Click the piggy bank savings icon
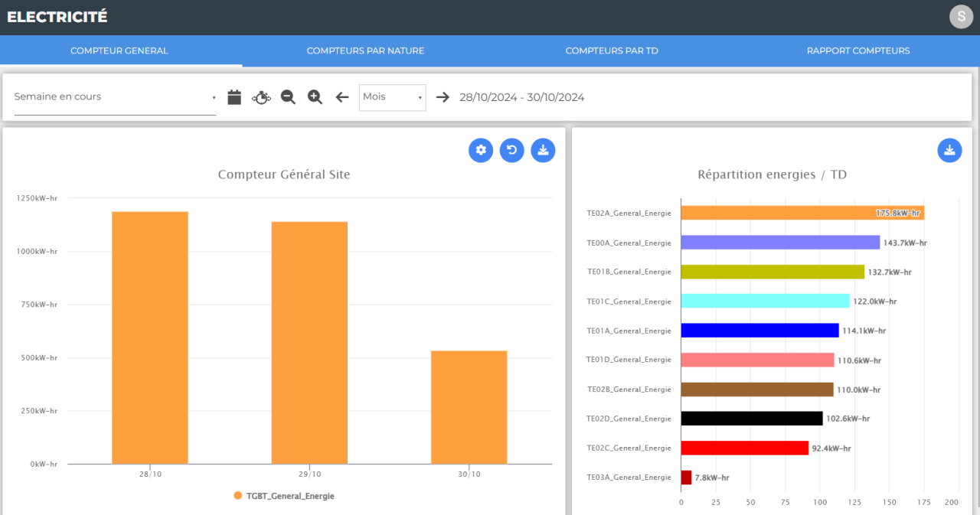 261,97
